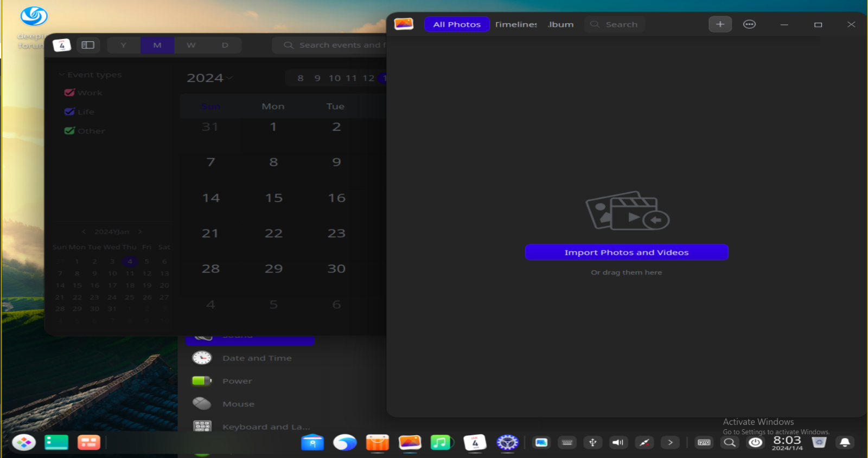Open the launcher in the dock
Viewport: 868px width, 458px height.
pos(24,443)
